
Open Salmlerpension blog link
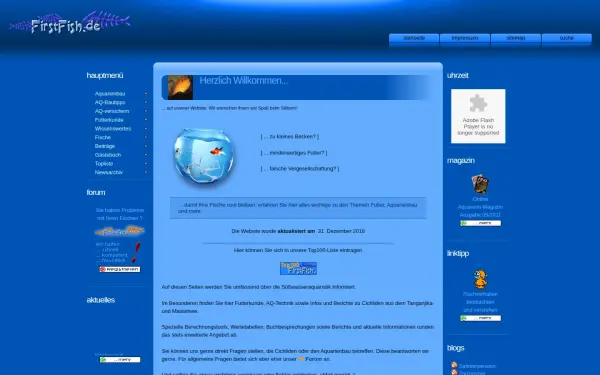[477, 366]
